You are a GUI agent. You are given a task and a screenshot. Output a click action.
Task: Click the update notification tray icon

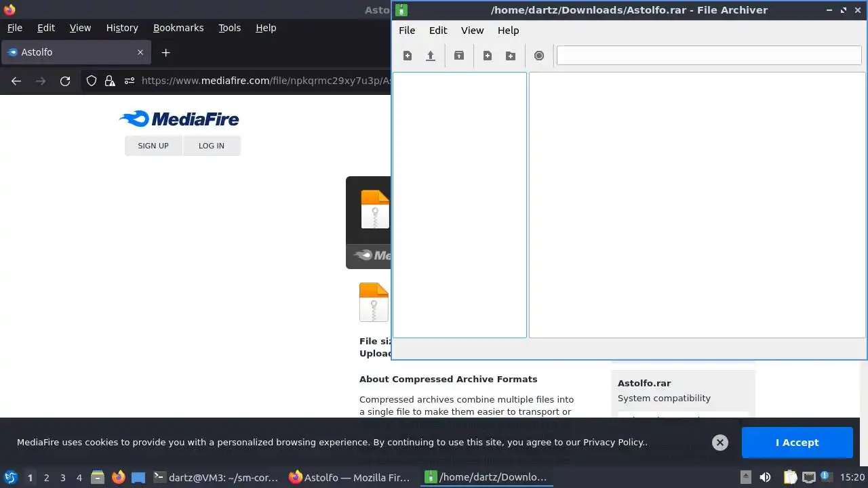tap(827, 477)
